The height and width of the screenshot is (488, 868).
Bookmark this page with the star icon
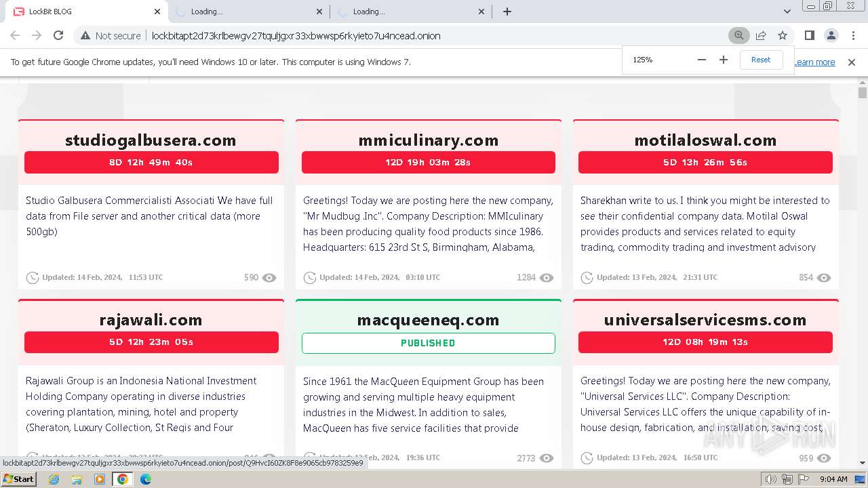pyautogui.click(x=783, y=36)
